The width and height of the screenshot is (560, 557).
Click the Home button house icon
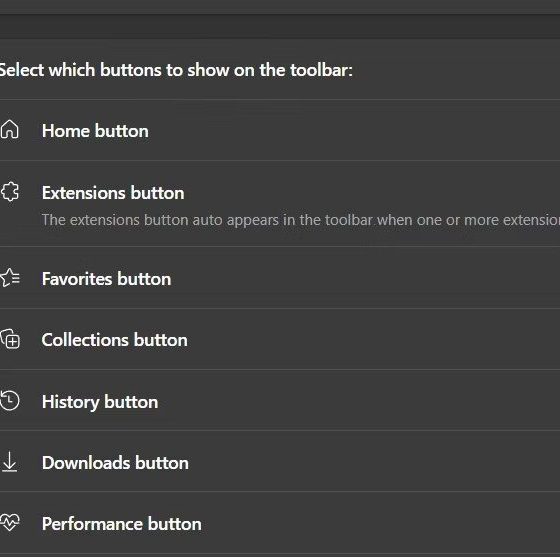click(x=10, y=129)
